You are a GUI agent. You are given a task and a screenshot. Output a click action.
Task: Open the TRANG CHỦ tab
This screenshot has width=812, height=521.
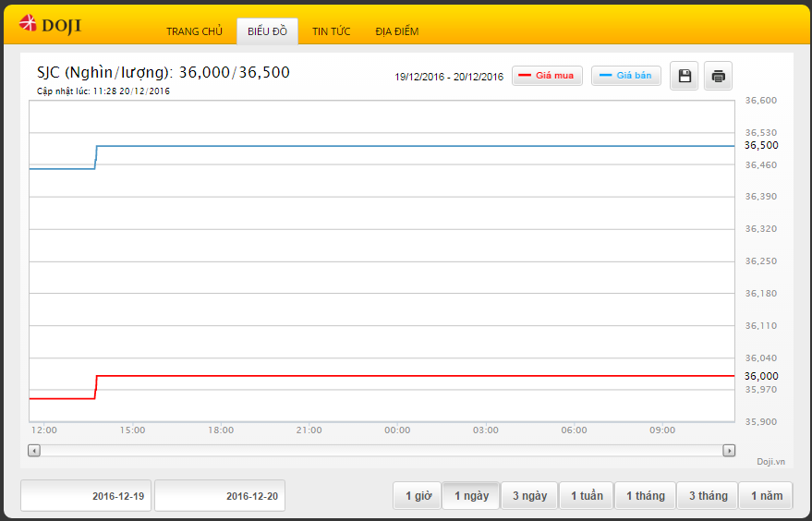194,31
